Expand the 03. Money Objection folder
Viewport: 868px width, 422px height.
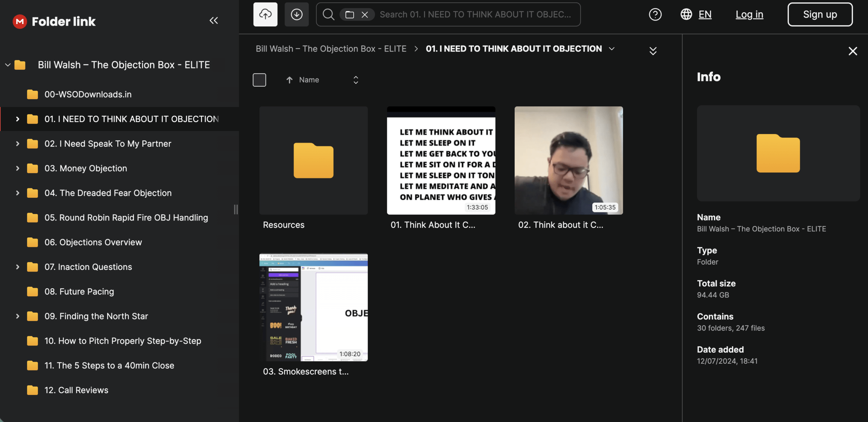18,168
